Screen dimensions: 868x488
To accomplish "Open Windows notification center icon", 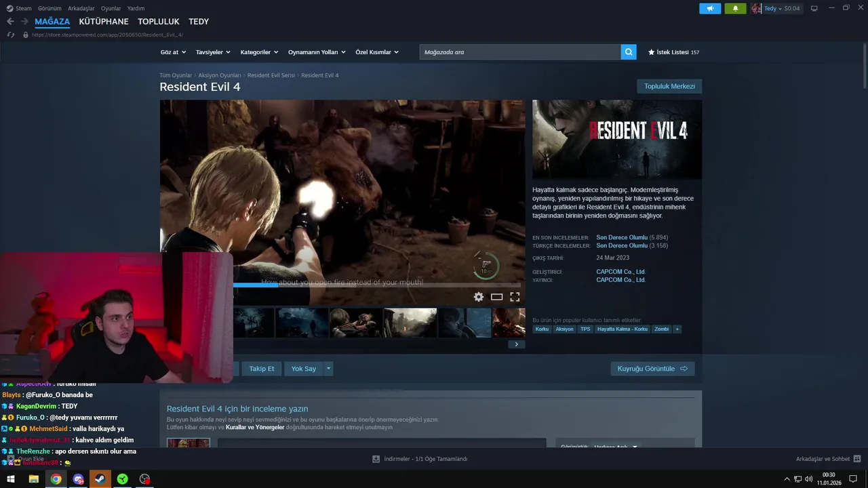I will pos(853,479).
